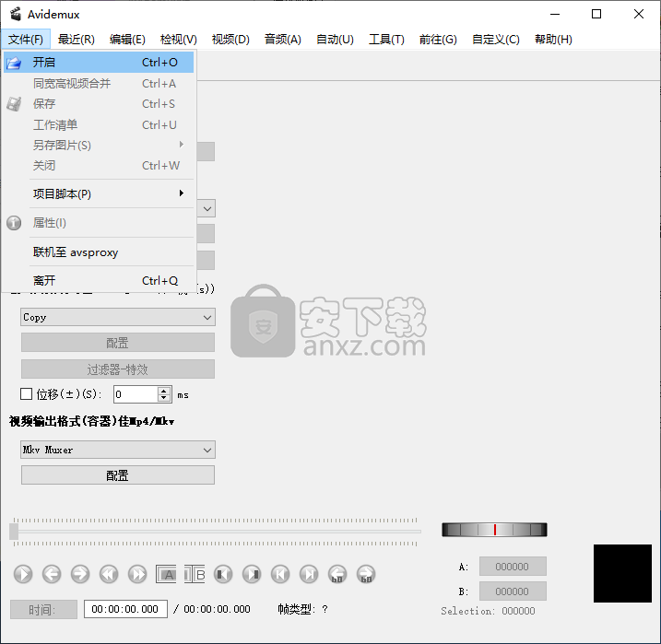Viewport: 661px width, 644px height.
Task: Go to previous frame with left arrow
Action: pyautogui.click(x=52, y=574)
